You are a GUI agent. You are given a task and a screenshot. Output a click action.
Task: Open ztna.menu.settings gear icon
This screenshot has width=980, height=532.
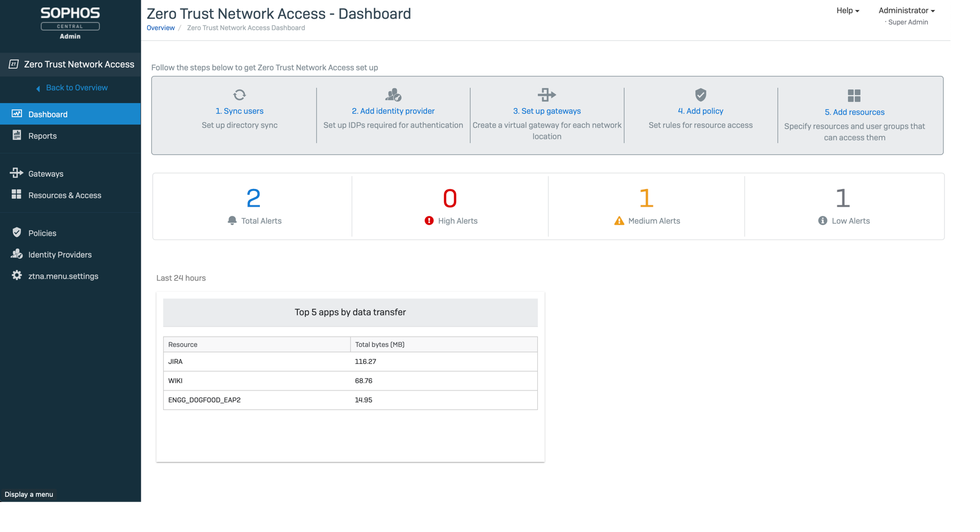[x=16, y=276]
